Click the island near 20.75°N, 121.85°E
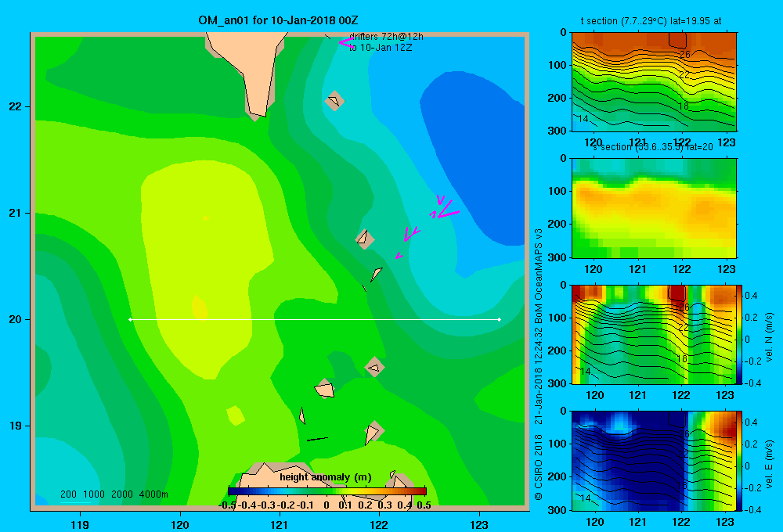This screenshot has height=532, width=783. click(x=364, y=239)
